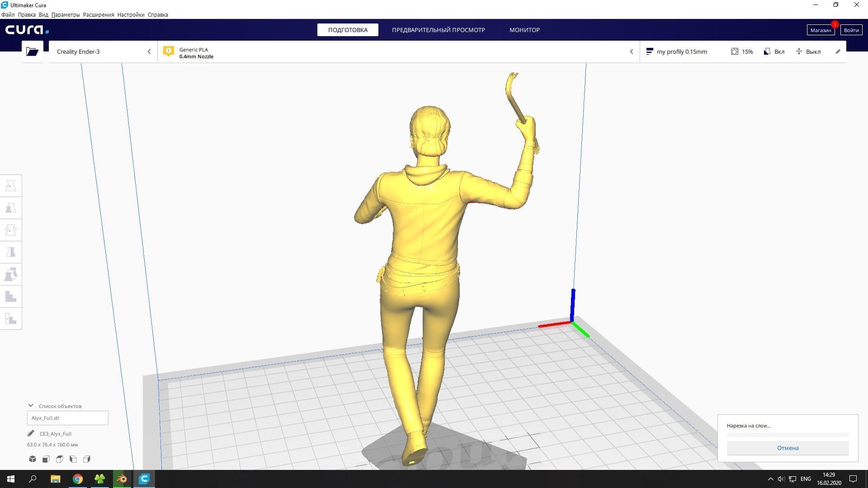
Task: Click the CE3_Alyx_Full job name field
Action: (55, 434)
